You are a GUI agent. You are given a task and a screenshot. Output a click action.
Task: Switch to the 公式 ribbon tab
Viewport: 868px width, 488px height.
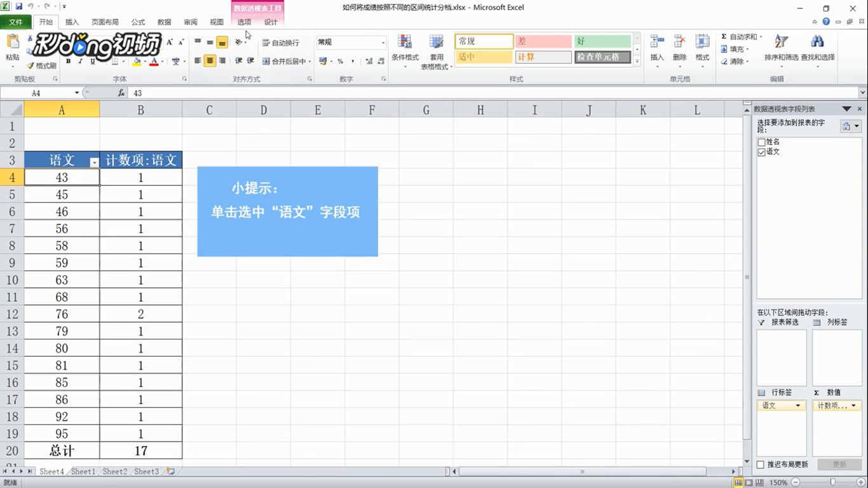coord(138,22)
